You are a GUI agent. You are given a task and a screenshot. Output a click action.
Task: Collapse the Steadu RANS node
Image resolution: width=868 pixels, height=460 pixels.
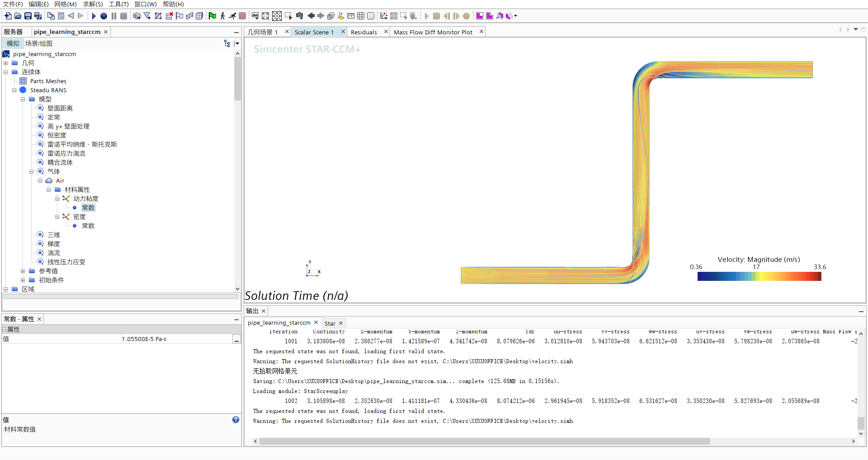(x=14, y=90)
